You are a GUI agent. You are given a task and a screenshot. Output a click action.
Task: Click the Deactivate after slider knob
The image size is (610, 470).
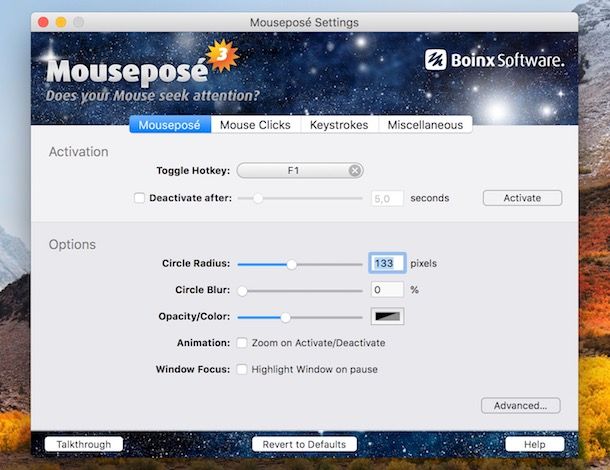[x=258, y=198]
